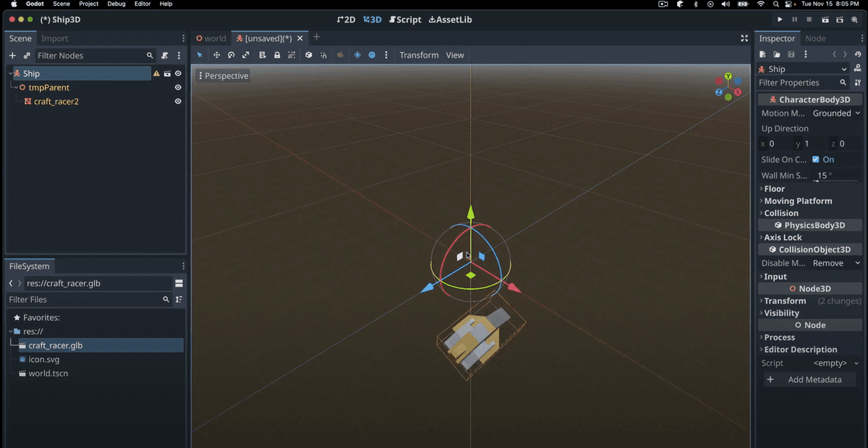Enable snap mode in 3D viewport toolbar
This screenshot has height=448, width=868.
[323, 55]
